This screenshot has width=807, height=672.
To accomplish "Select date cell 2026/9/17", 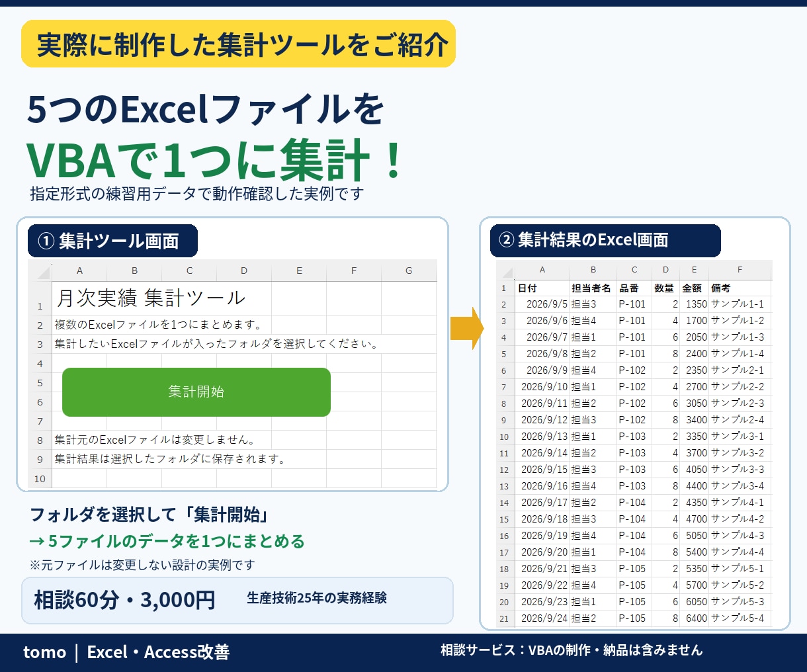I will point(542,503).
